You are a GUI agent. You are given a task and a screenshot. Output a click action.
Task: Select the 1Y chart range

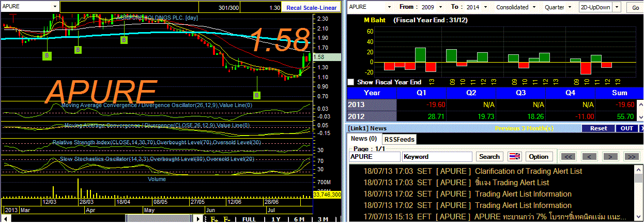(x=275, y=219)
